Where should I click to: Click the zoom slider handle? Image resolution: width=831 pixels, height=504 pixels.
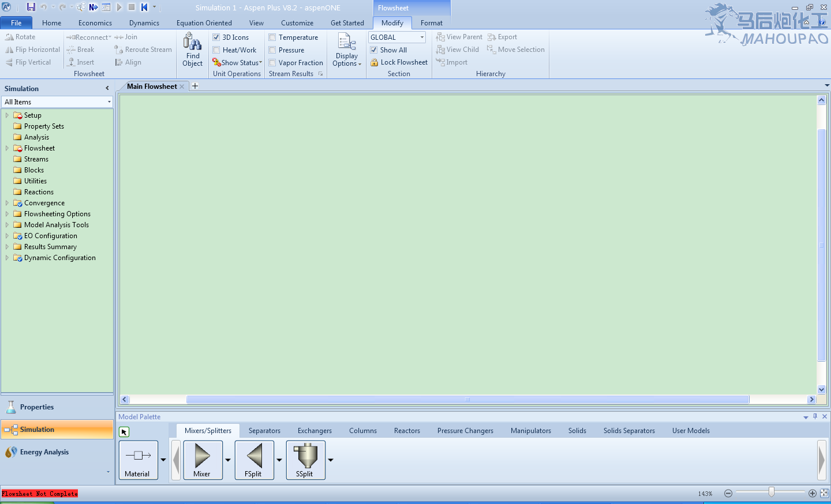[772, 492]
